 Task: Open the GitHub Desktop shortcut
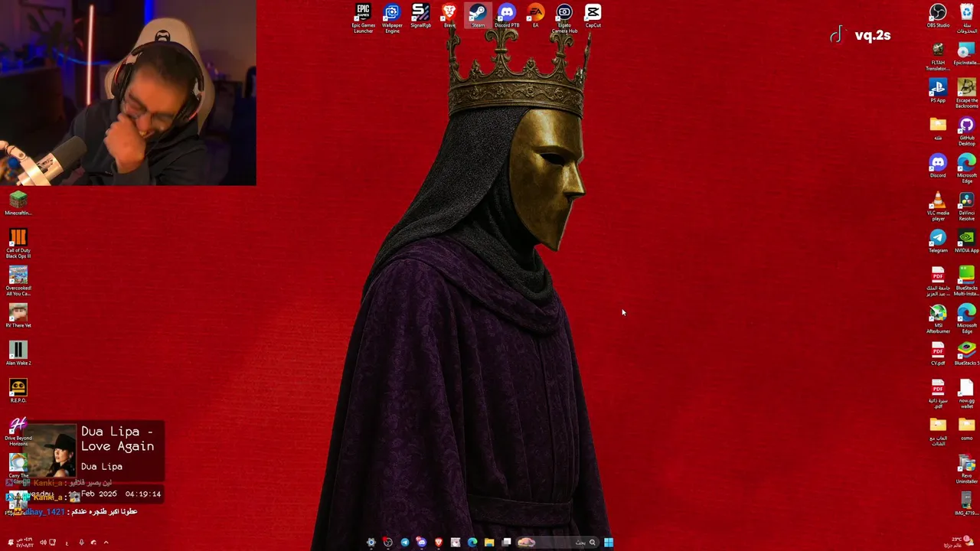pos(966,131)
